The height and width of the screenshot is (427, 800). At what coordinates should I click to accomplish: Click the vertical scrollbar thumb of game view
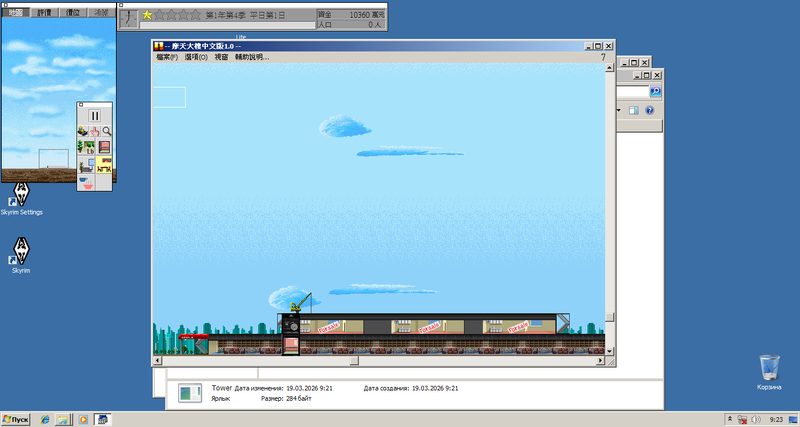click(609, 317)
